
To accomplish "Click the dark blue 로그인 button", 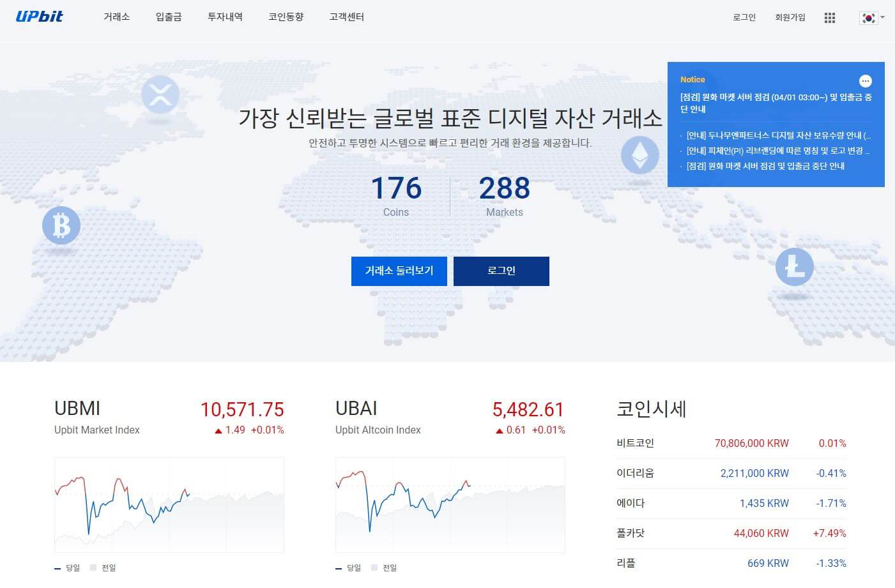I will pos(501,271).
